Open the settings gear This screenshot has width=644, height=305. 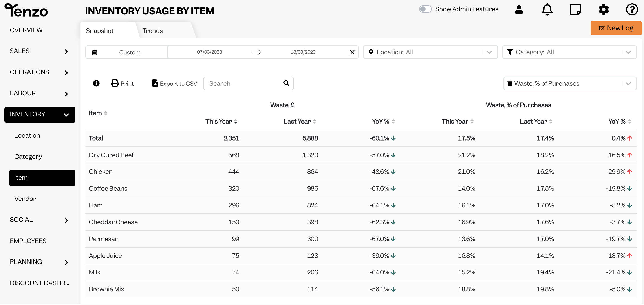(604, 9)
